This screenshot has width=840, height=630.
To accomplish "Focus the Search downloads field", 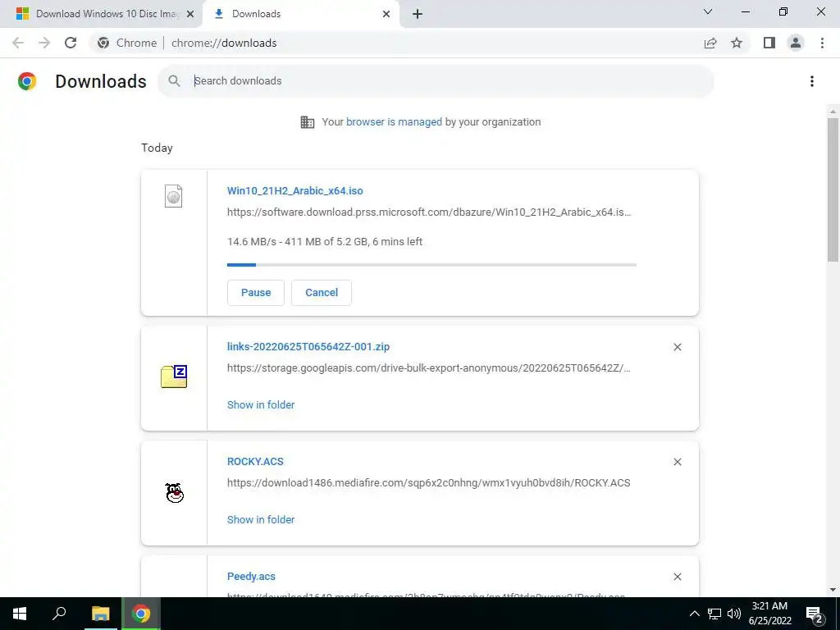I will 436,81.
